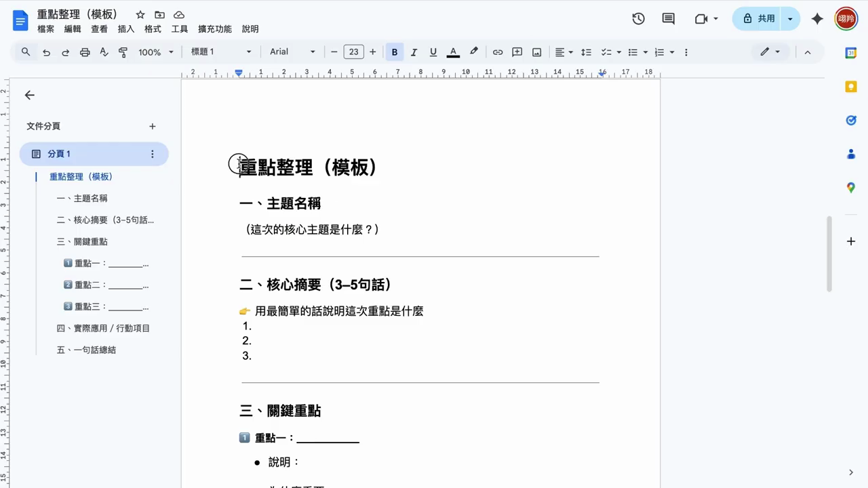Open the 工具 menu
Viewport: 868px width, 488px height.
pyautogui.click(x=180, y=29)
